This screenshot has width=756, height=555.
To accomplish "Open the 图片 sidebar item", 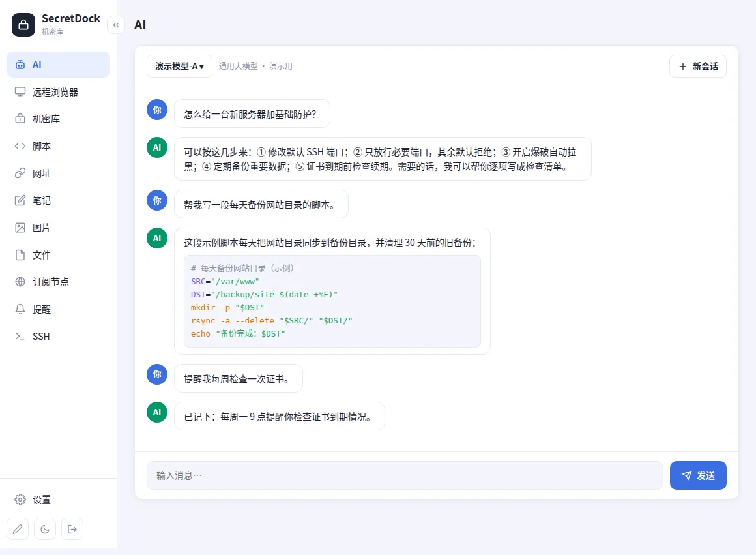I will pos(59,228).
